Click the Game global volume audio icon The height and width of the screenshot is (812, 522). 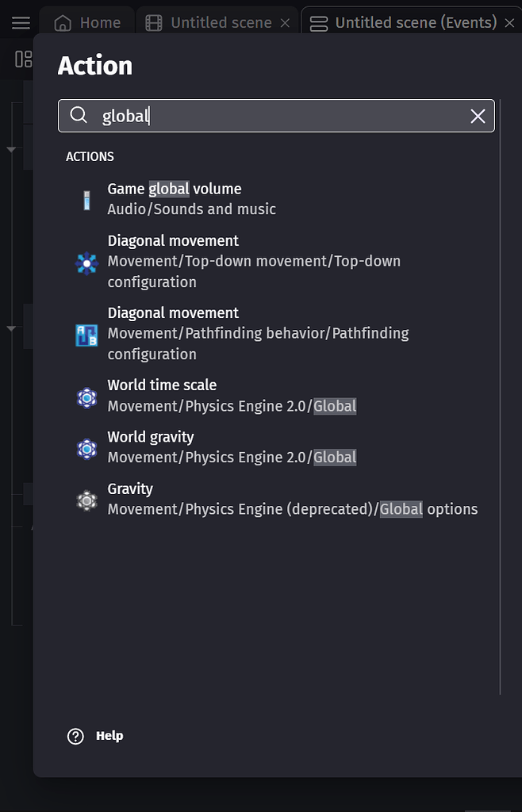[86, 199]
